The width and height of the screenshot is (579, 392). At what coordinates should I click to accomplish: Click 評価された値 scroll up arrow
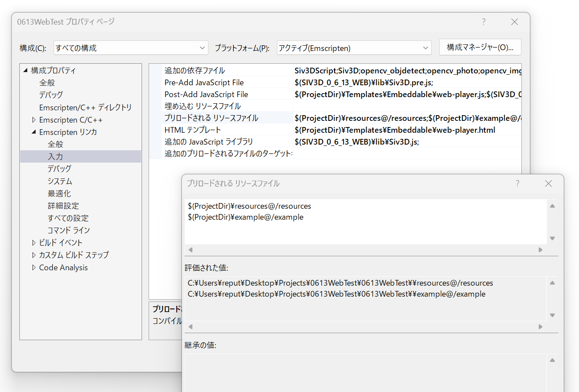pyautogui.click(x=553, y=283)
